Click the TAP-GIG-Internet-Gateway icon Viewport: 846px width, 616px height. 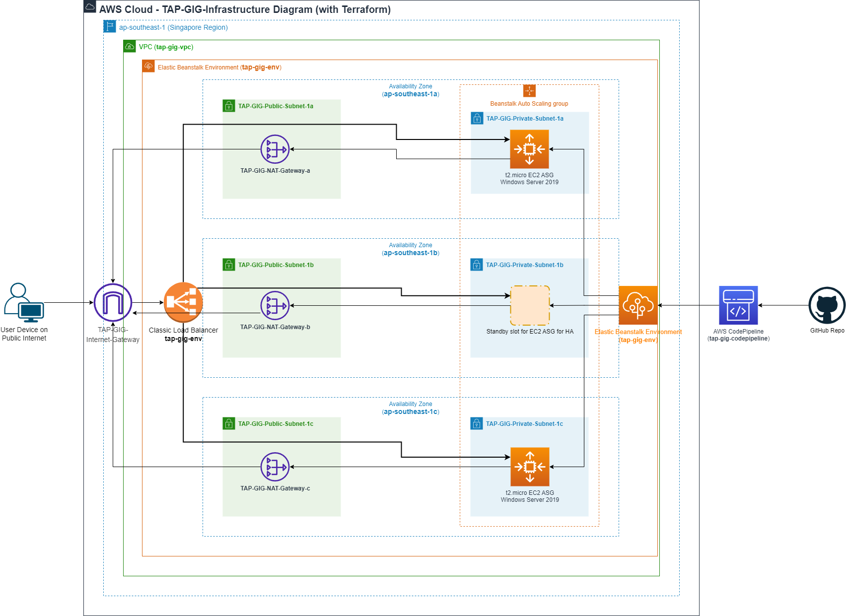click(113, 302)
